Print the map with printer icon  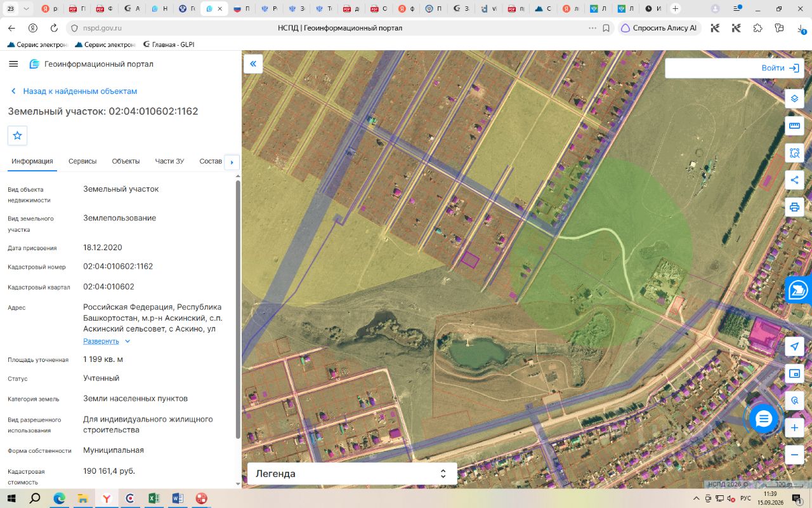794,207
